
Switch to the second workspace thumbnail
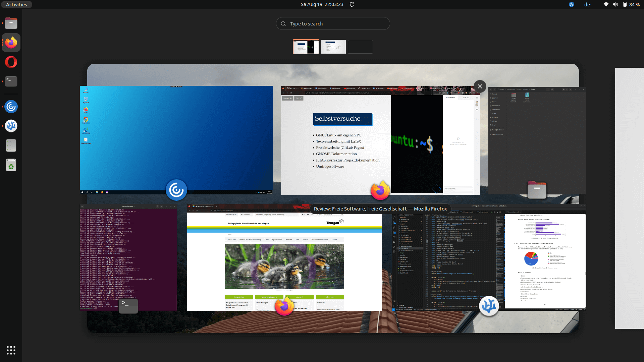click(333, 47)
